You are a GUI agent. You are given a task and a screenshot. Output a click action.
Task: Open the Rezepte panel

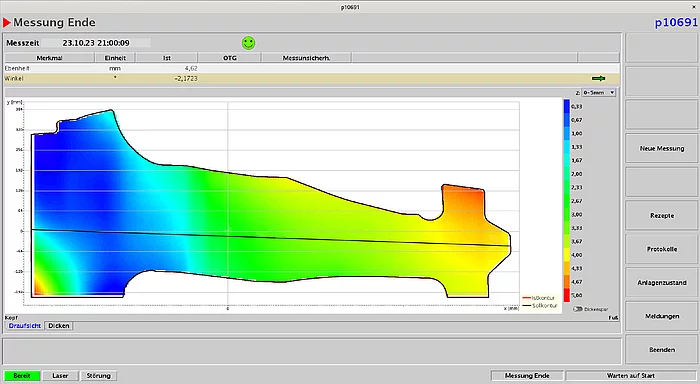(x=662, y=215)
